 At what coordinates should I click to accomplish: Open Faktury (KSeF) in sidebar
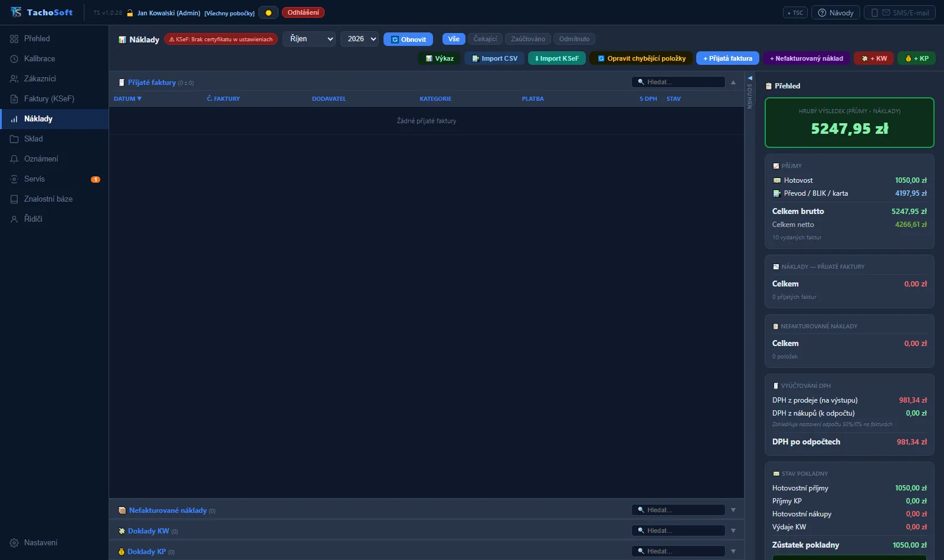[54, 98]
